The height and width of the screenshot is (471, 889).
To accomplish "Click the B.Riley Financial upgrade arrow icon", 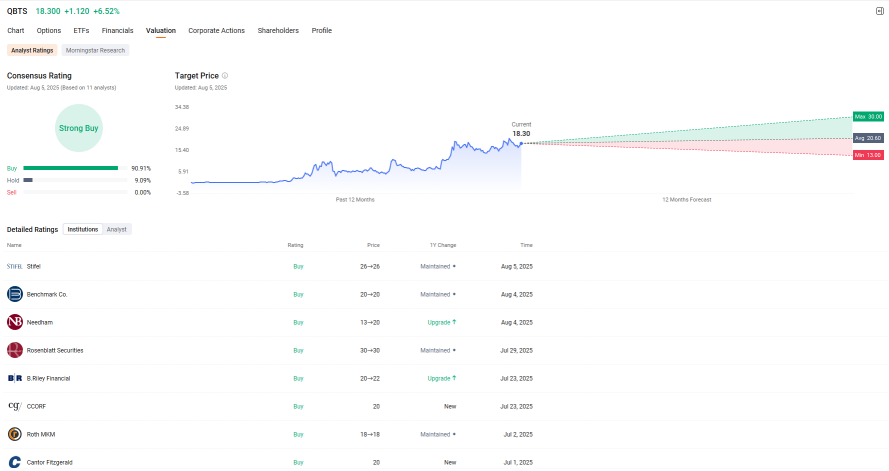I will [x=454, y=378].
